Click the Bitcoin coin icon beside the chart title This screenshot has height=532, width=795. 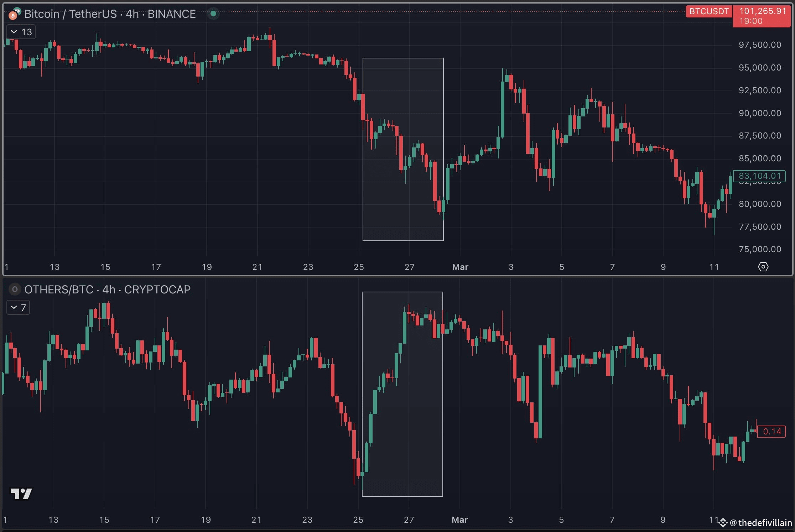tap(13, 15)
